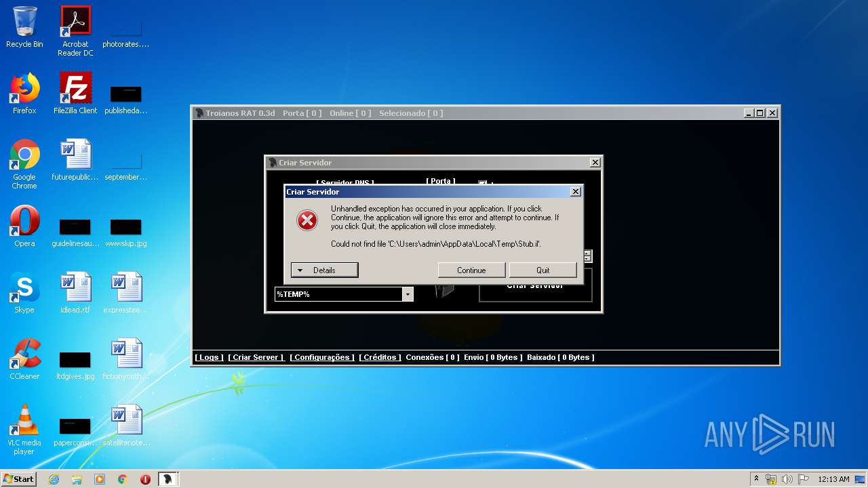Close the Troianos RAT main window
This screenshot has width=868, height=488.
point(772,113)
